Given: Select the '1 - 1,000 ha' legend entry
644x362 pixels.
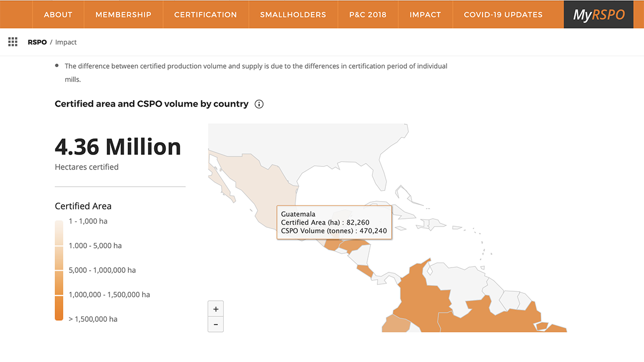Looking at the screenshot, I should [x=88, y=221].
